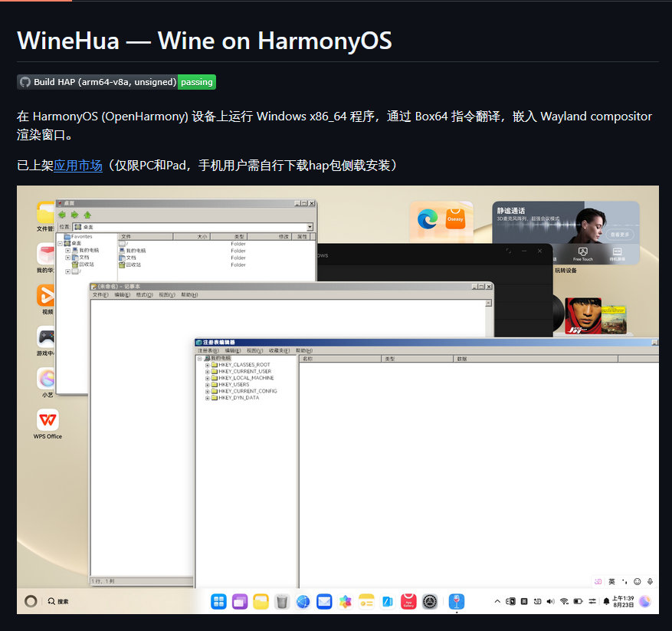672x631 pixels.
Task: Select 我的电脑 in the explorer file list
Action: [133, 251]
